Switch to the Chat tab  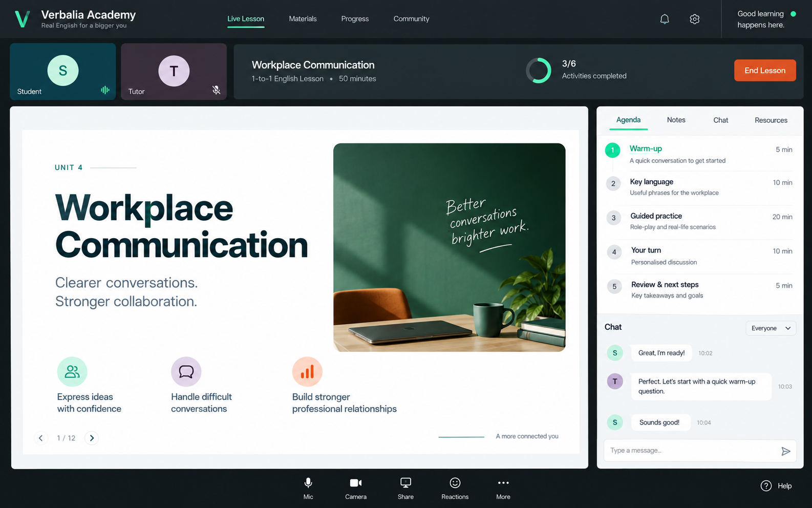click(720, 120)
